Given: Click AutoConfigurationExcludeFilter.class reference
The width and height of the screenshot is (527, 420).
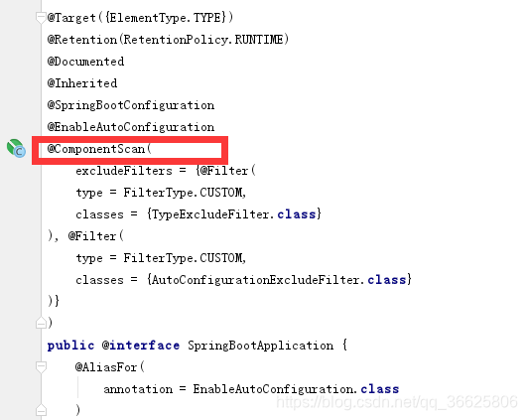Looking at the screenshot, I should click(x=279, y=280).
